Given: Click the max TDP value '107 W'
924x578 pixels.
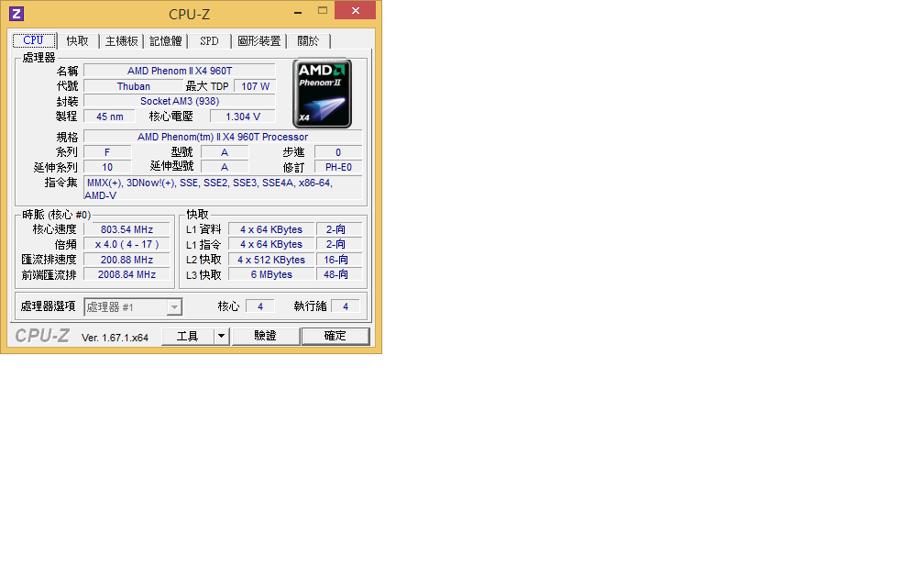Looking at the screenshot, I should coord(255,86).
